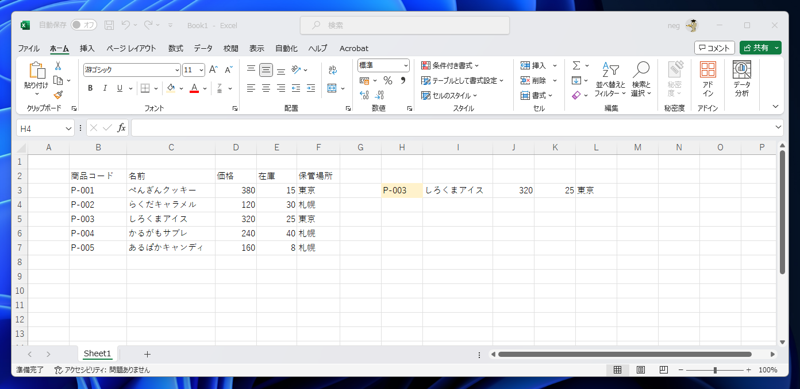800x389 pixels.
Task: Open the font name dropdown 游ゴシック
Action: point(177,70)
